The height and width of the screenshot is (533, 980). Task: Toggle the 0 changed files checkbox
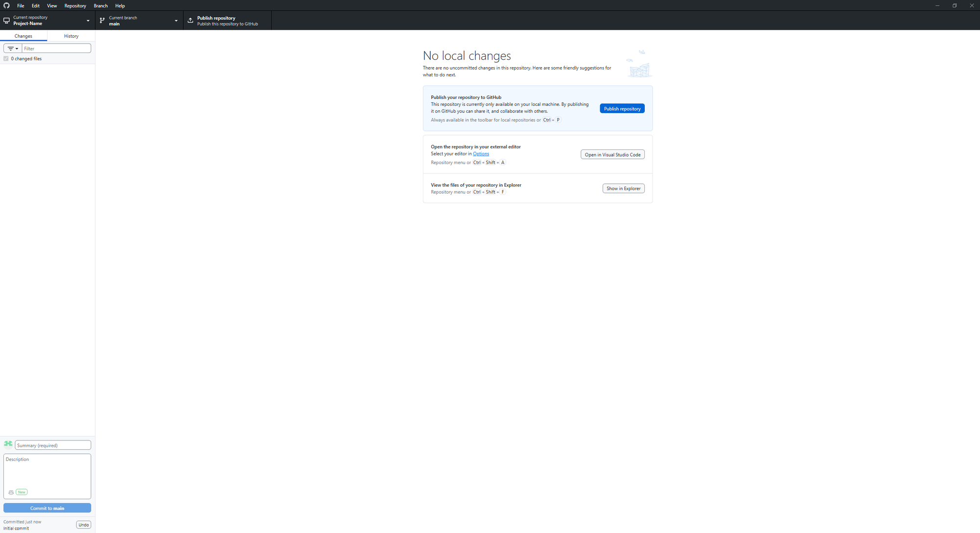coord(6,59)
